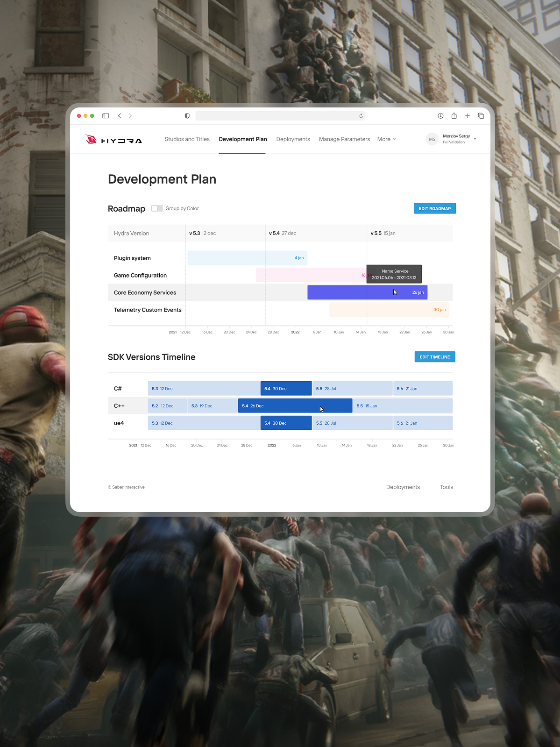Viewport: 560px width, 747px height.
Task: Click the privacy shield icon
Action: tap(187, 116)
